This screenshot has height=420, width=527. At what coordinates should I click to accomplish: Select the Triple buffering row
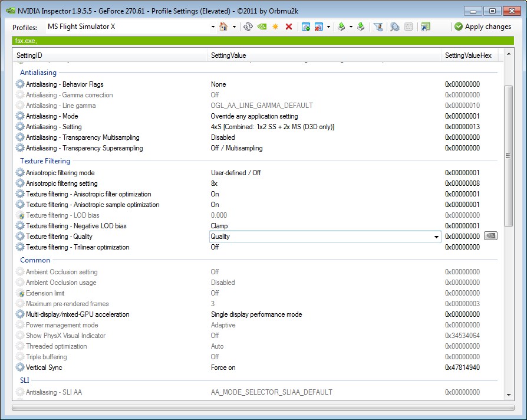255,357
